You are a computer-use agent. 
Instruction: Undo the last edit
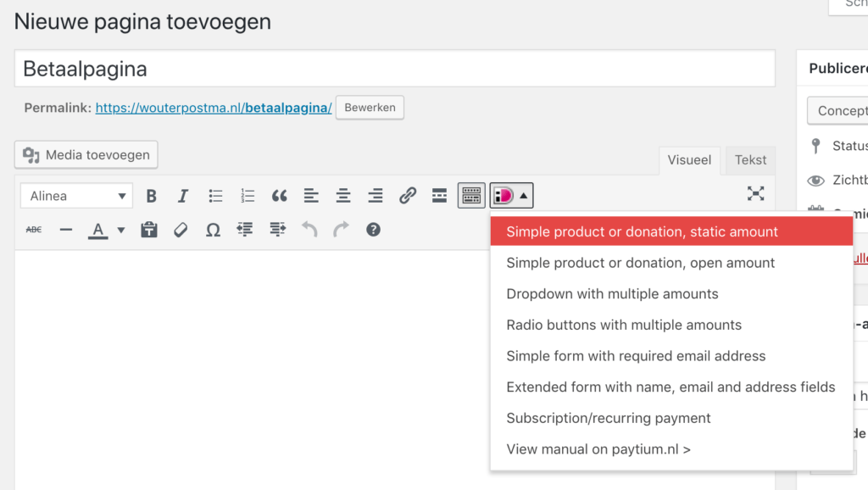click(308, 229)
